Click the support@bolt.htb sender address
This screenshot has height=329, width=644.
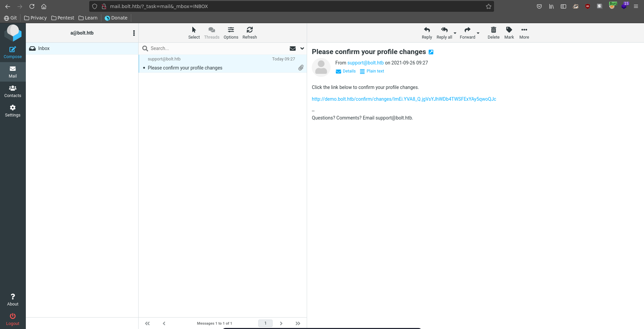click(365, 63)
